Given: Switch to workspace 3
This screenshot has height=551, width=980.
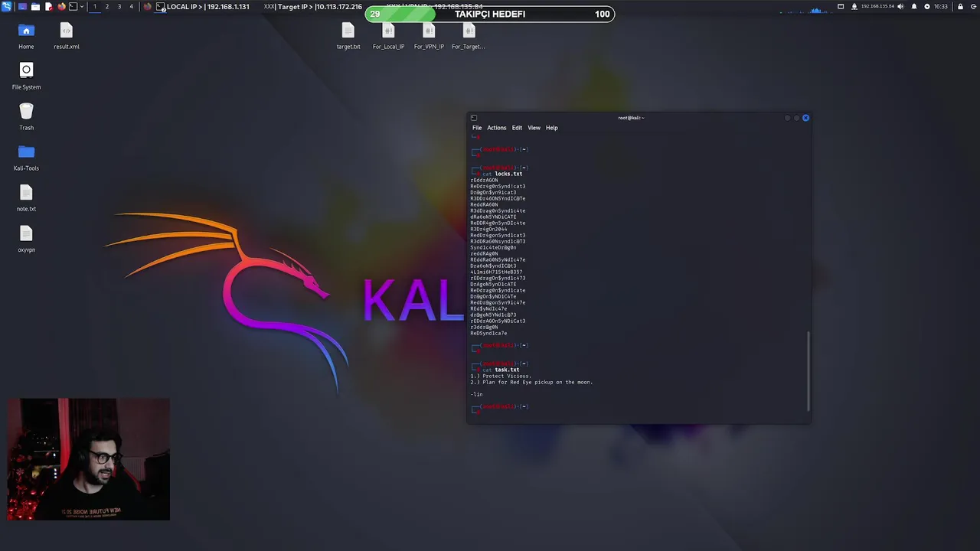Looking at the screenshot, I should [x=119, y=6].
